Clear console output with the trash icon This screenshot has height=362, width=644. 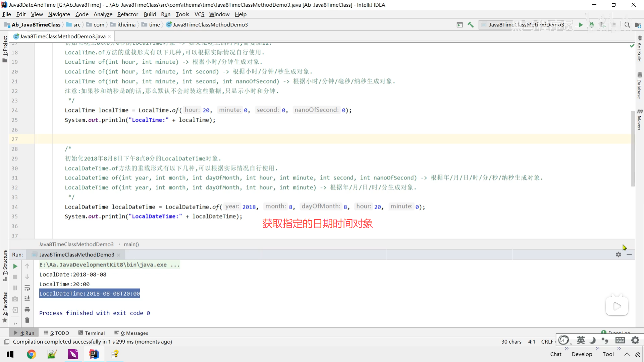(27, 320)
